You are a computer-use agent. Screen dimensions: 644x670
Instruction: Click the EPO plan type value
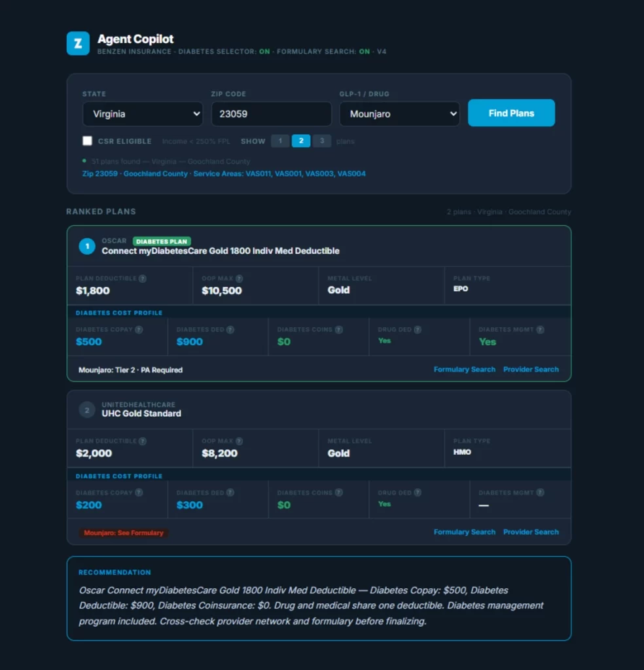(461, 289)
